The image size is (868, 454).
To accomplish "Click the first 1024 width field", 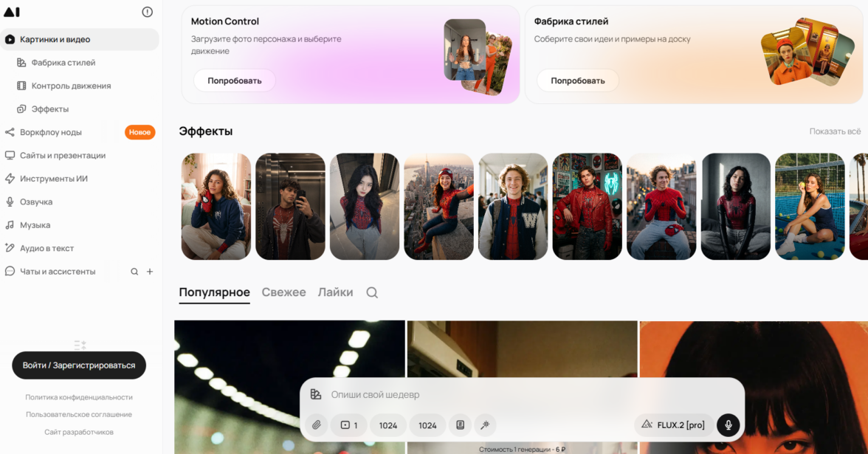I will click(x=388, y=425).
